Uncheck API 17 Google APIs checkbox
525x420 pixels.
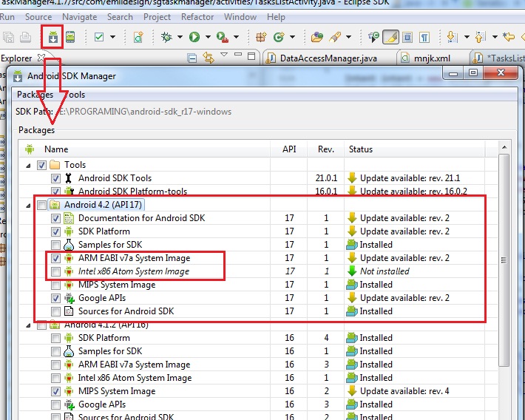coord(55,298)
